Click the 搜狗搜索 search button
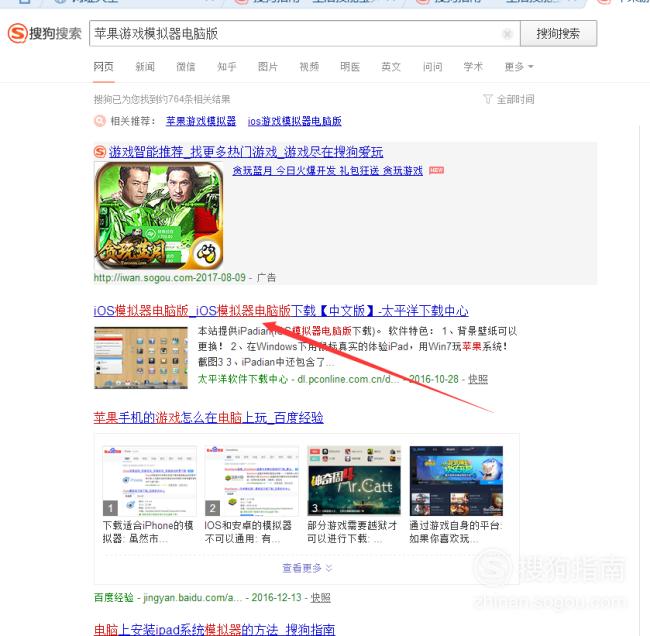 point(558,34)
